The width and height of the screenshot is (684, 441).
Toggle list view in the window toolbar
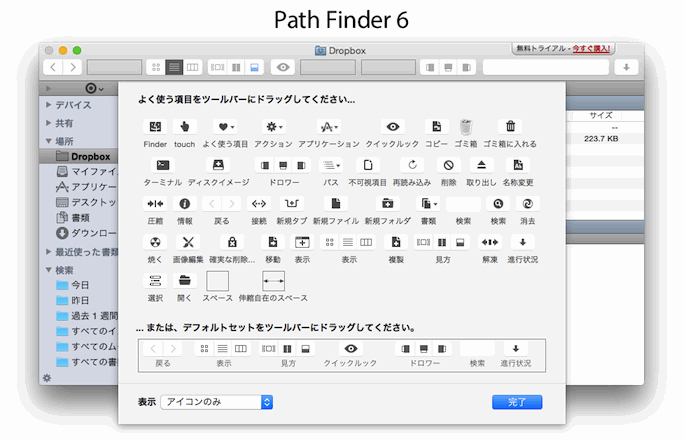click(174, 67)
